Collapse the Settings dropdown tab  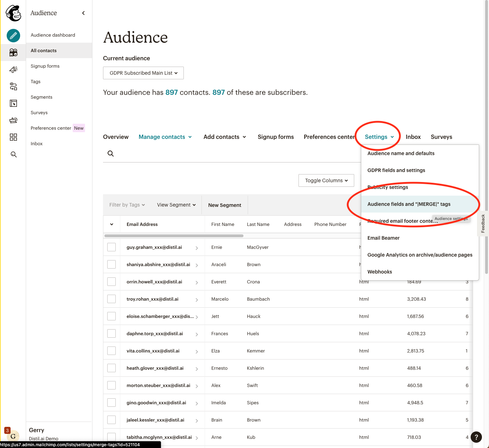point(379,137)
